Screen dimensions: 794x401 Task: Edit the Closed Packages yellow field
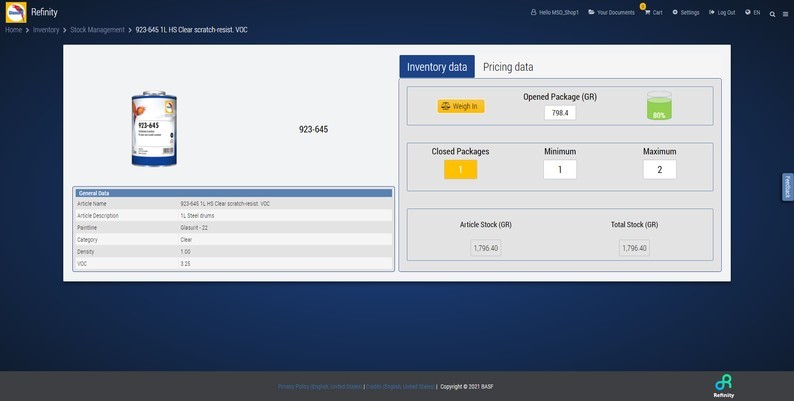point(460,170)
